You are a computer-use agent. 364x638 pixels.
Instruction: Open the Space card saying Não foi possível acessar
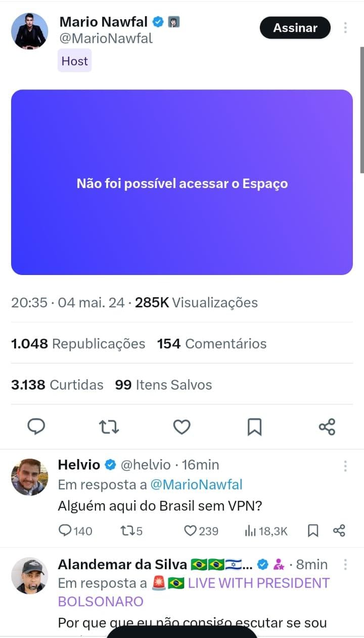pos(182,183)
